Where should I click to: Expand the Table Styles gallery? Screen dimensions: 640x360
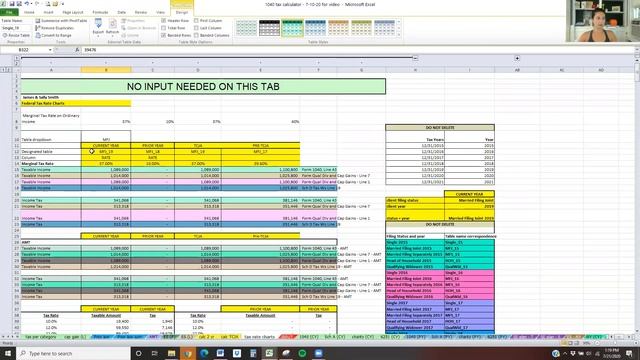click(399, 36)
